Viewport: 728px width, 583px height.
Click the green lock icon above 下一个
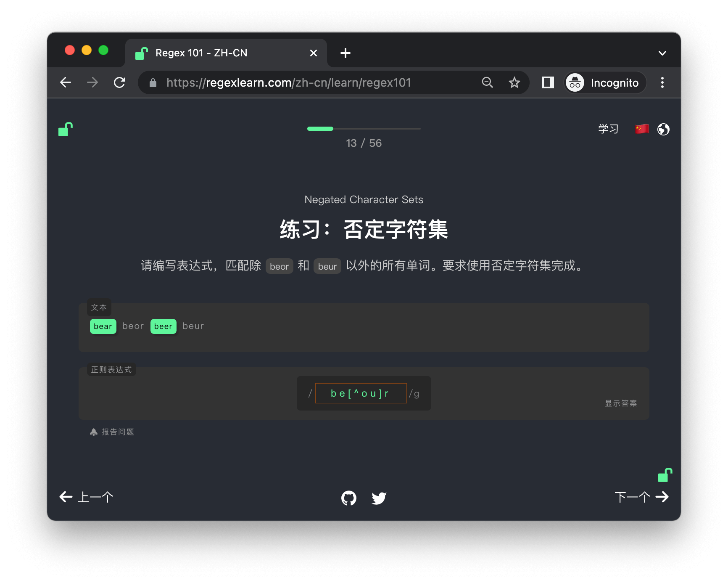tap(665, 475)
